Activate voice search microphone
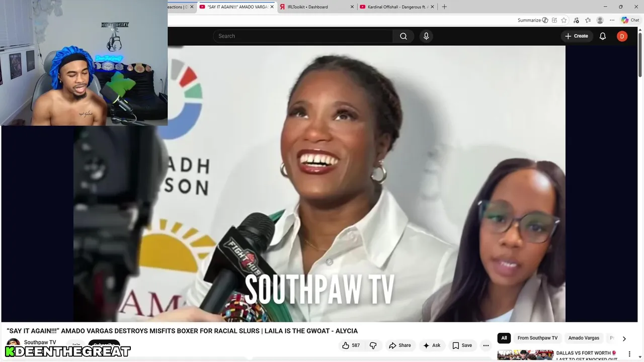 click(x=426, y=36)
